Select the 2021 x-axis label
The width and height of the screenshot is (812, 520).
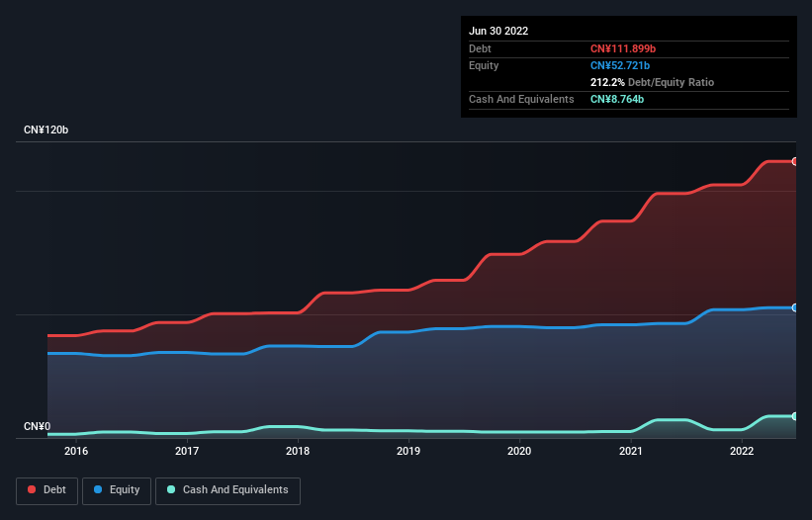tap(631, 451)
